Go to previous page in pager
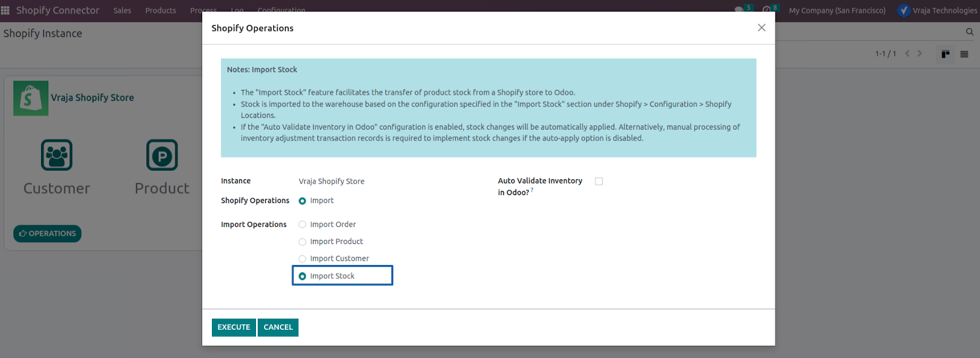The height and width of the screenshot is (358, 980). 907,53
